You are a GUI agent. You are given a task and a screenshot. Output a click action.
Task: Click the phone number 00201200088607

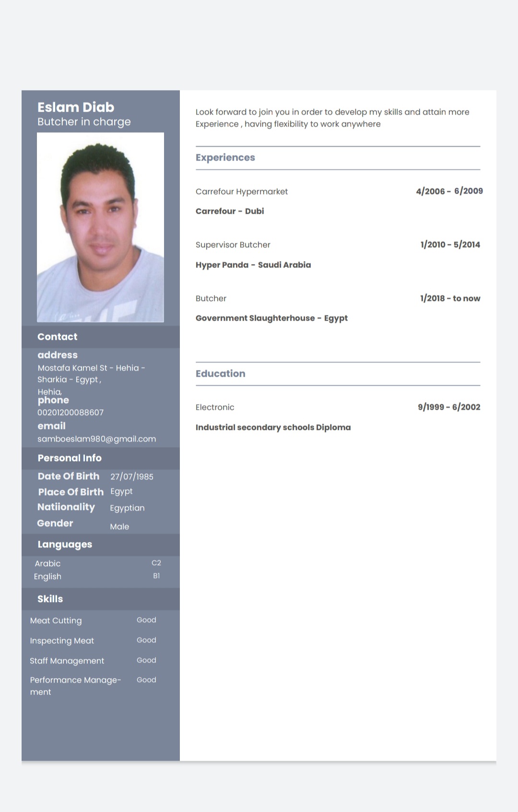71,412
